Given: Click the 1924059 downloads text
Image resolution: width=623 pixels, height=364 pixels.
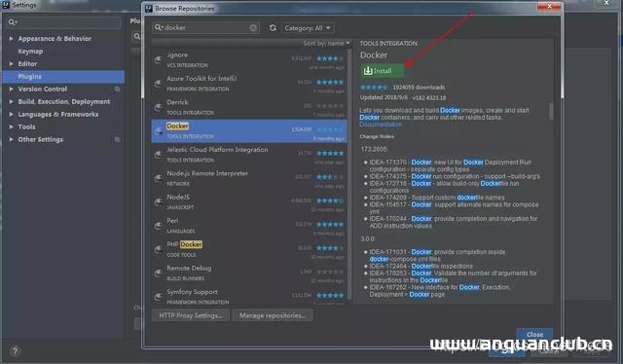Looking at the screenshot, I should (419, 87).
